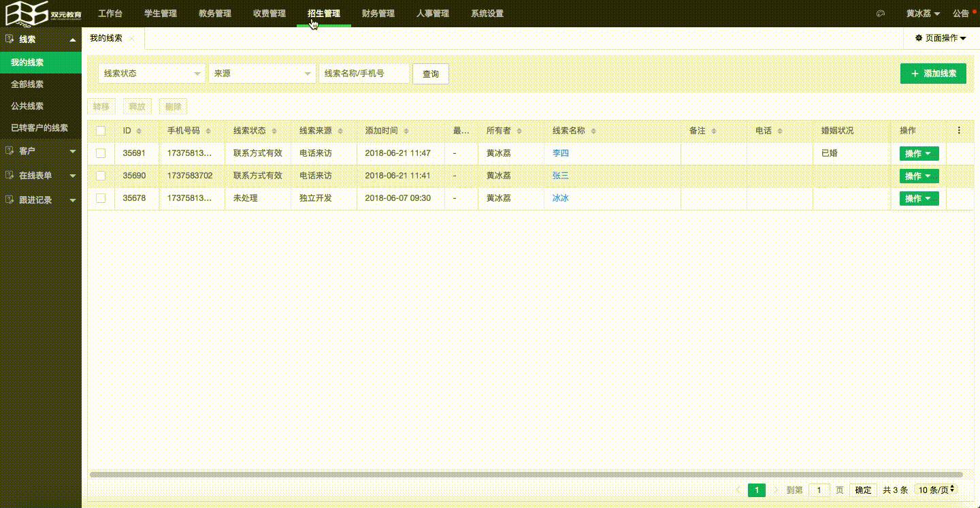Click the 跟进记录 sidebar icon
This screenshot has width=980, height=508.
click(10, 200)
